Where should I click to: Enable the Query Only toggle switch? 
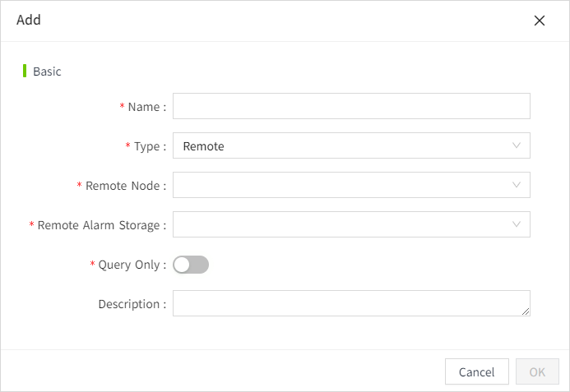191,265
